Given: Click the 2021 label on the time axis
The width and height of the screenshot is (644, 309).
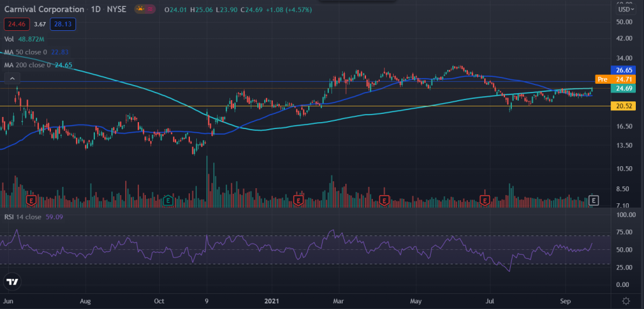Looking at the screenshot, I should (x=272, y=300).
